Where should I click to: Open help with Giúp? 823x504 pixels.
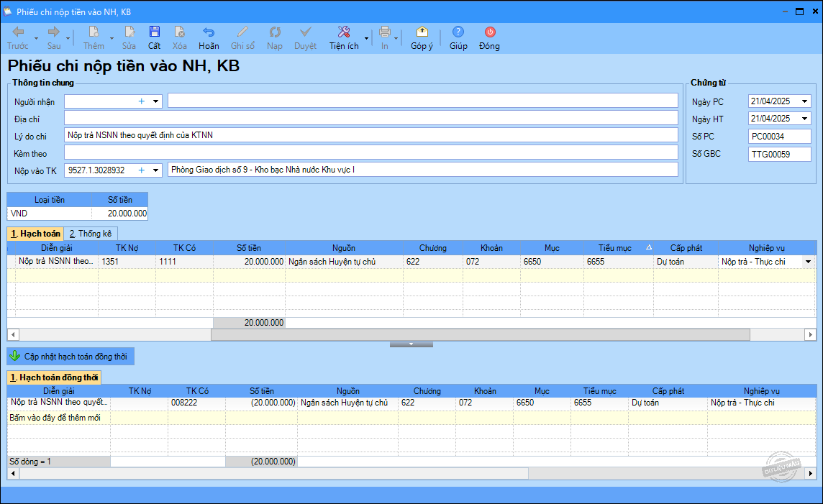(458, 38)
